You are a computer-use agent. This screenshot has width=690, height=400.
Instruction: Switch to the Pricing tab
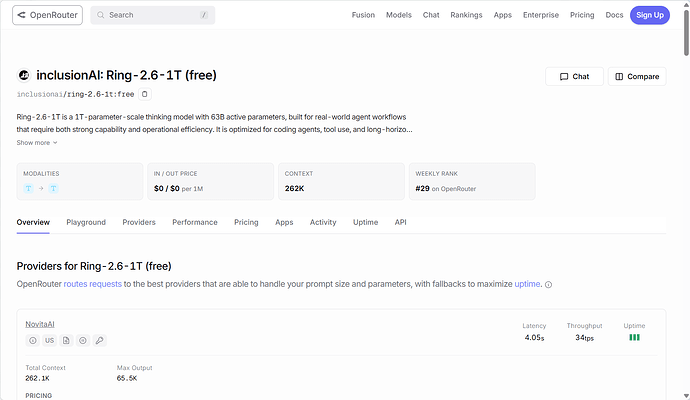click(x=246, y=222)
